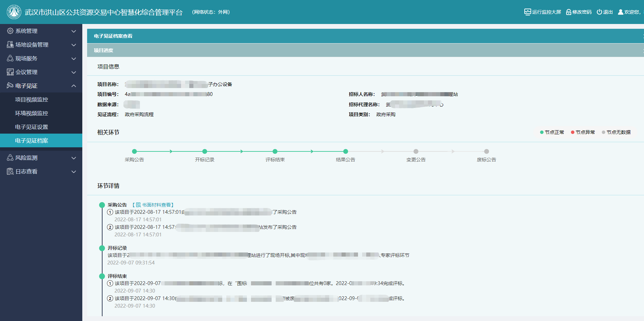Select the 结果公告 progress node
Screen dimensions: 644x321
click(x=346, y=151)
